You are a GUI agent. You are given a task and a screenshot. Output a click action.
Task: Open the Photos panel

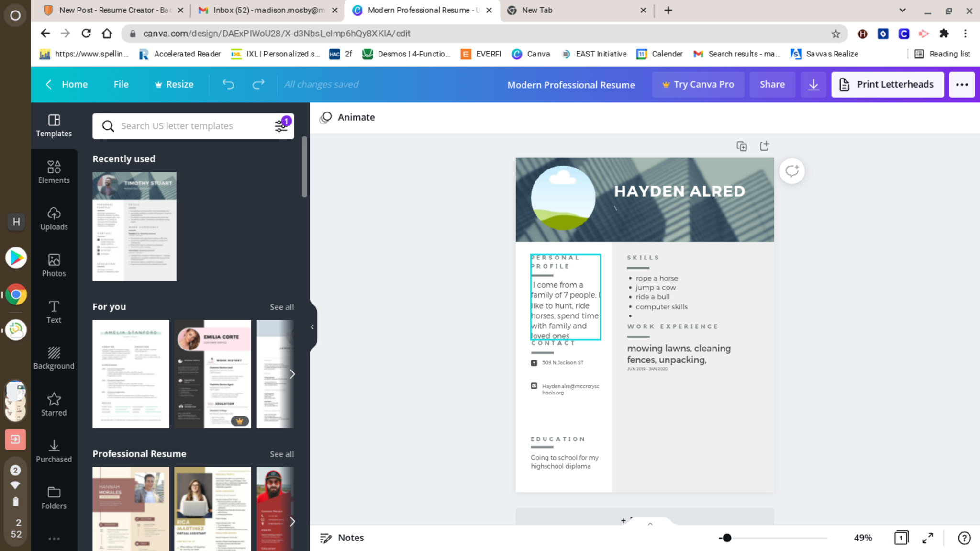coord(54,265)
